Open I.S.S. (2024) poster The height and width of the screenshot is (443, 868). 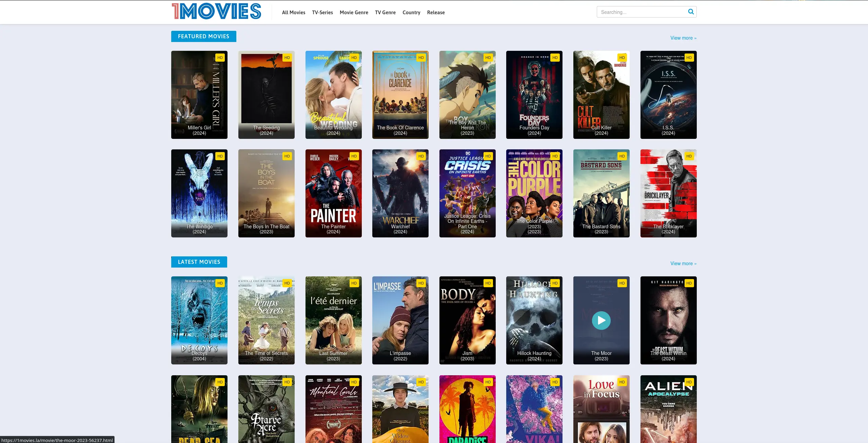click(669, 95)
